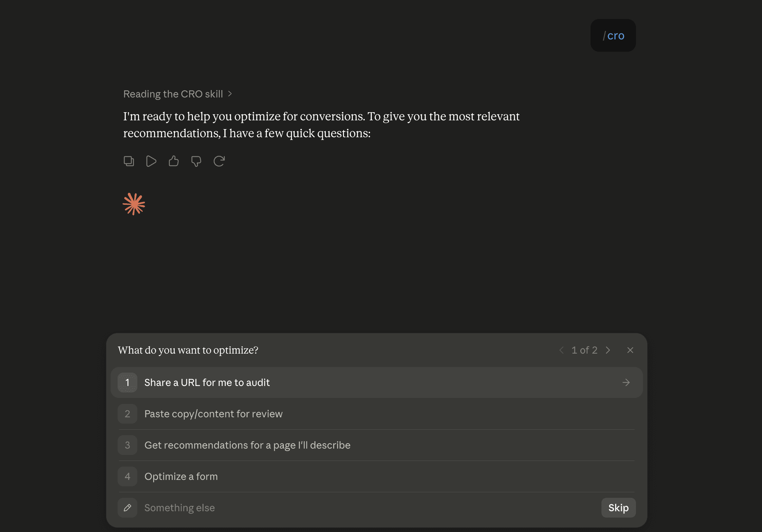762x532 pixels.
Task: Click the Something else input field
Action: [370, 508]
